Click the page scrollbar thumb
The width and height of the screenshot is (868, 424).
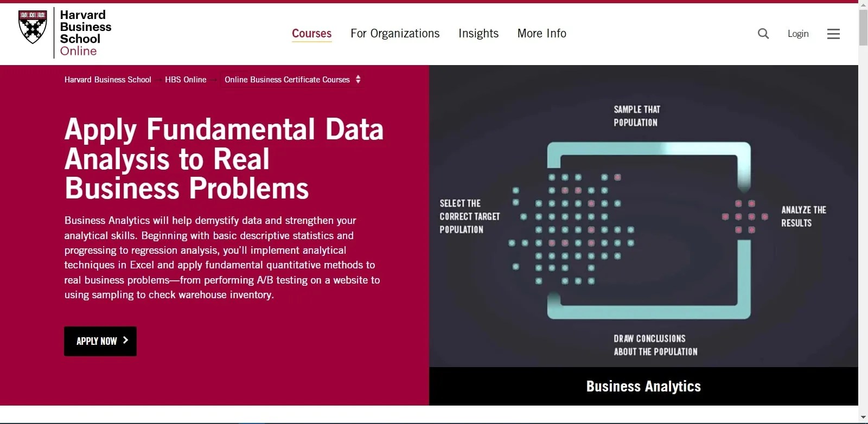(x=863, y=27)
